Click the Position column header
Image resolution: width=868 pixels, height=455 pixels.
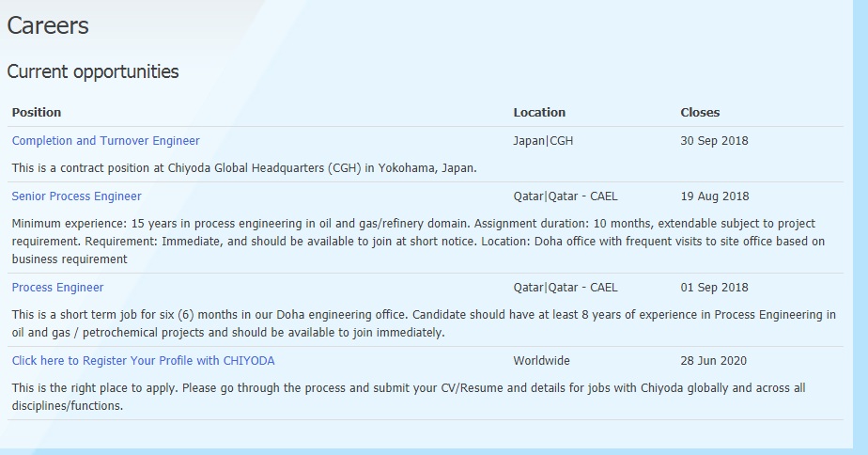37,113
